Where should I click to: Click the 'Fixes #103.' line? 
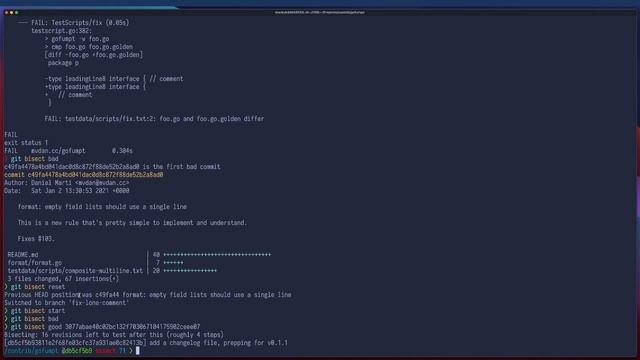pyautogui.click(x=36, y=239)
